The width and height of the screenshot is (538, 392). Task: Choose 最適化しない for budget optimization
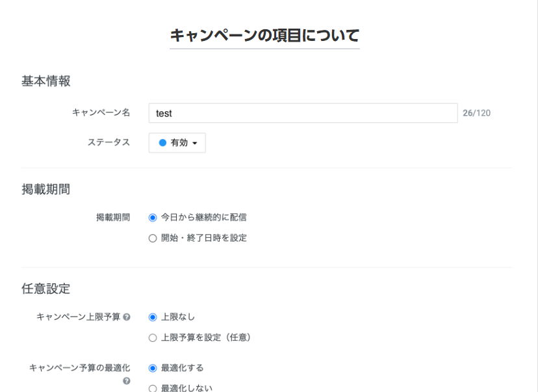pos(153,387)
